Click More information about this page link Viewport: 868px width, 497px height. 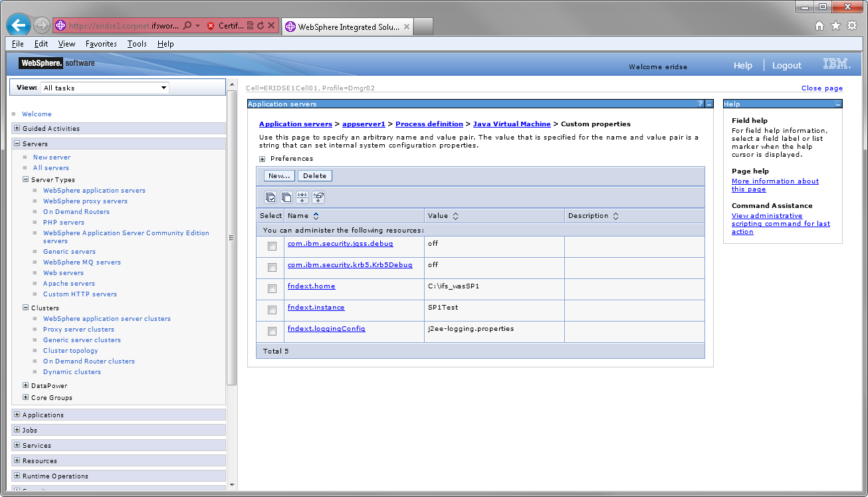pyautogui.click(x=775, y=185)
